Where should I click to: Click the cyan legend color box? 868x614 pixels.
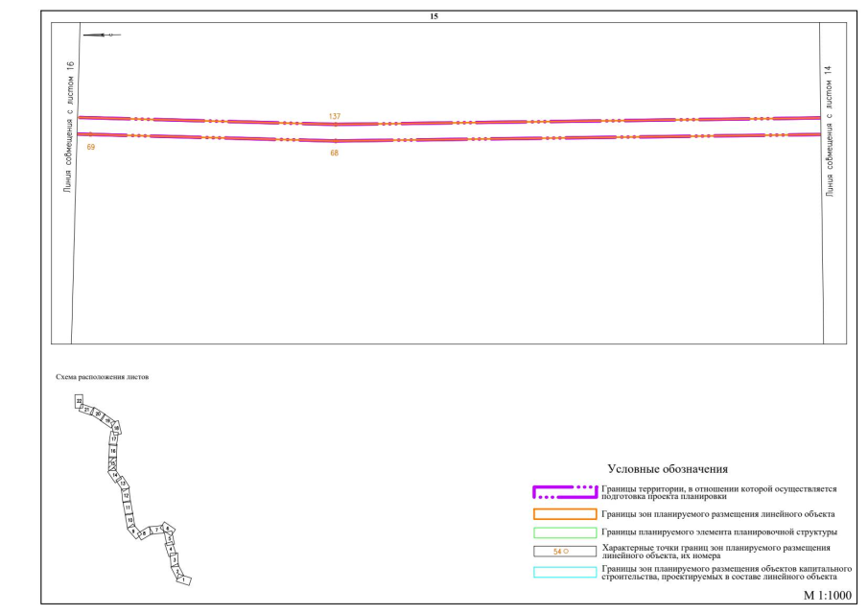(x=564, y=573)
